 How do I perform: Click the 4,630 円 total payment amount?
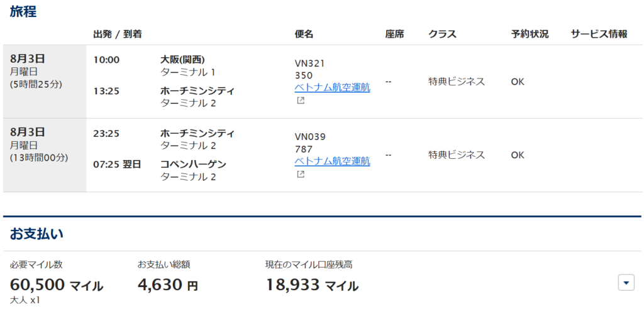[167, 285]
